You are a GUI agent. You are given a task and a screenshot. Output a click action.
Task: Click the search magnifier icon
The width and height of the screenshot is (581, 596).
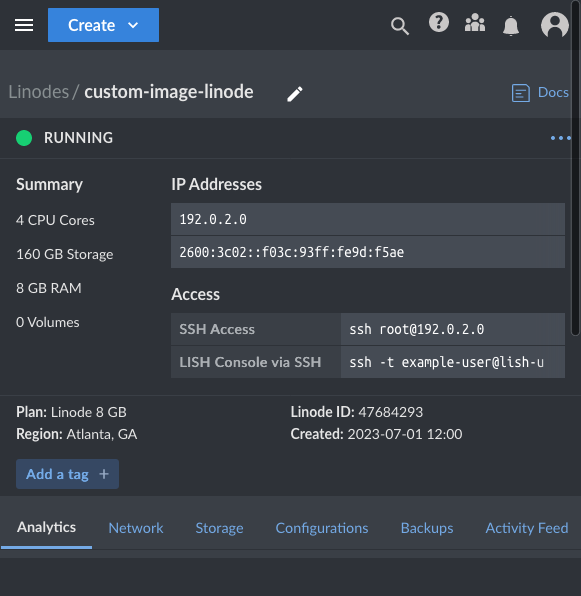(x=400, y=26)
